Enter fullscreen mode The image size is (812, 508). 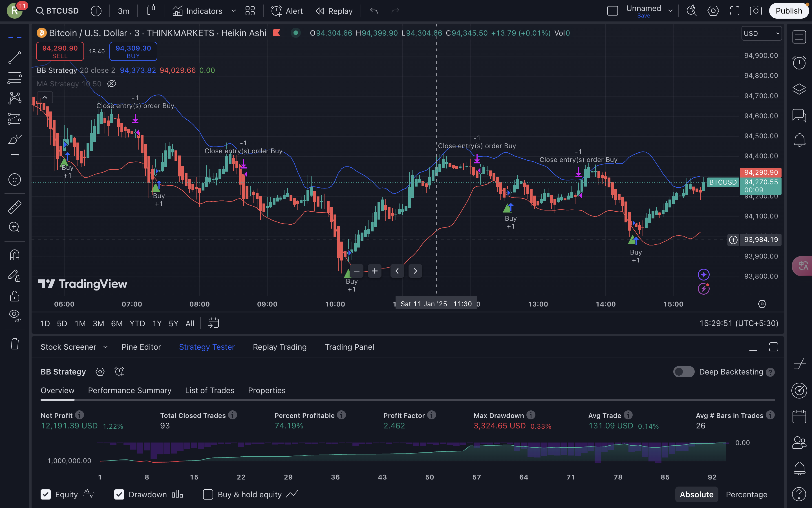(735, 11)
